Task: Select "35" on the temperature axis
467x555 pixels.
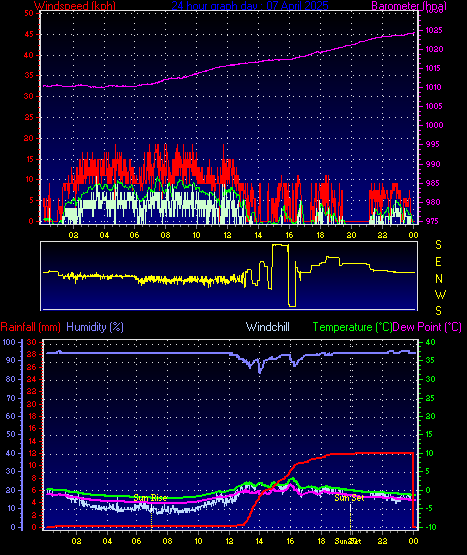Action: 430,360
